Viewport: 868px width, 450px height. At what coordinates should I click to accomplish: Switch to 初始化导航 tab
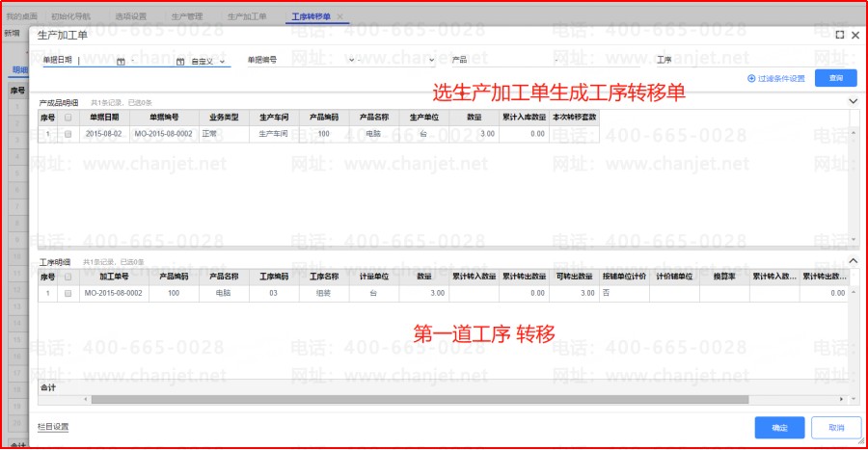pos(70,16)
